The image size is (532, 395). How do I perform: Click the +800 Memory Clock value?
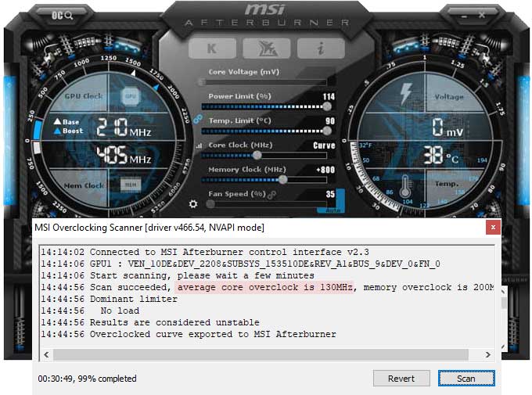(x=325, y=170)
